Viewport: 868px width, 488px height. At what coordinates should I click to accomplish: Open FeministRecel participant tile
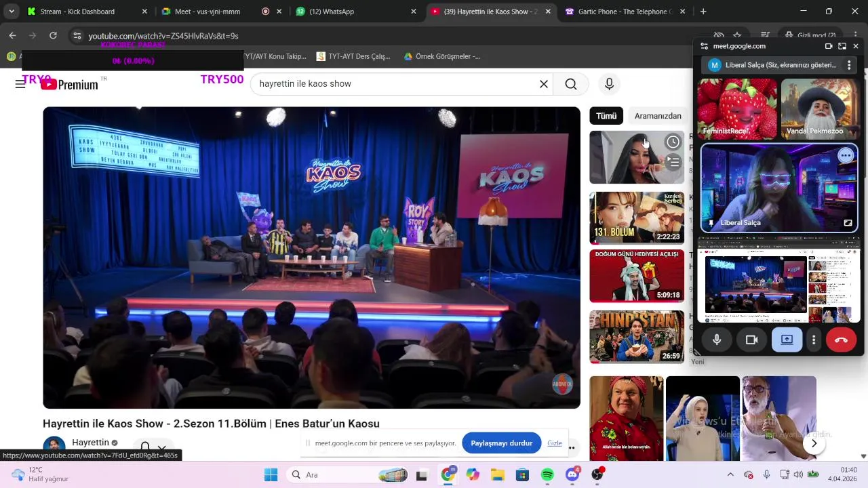(x=737, y=109)
